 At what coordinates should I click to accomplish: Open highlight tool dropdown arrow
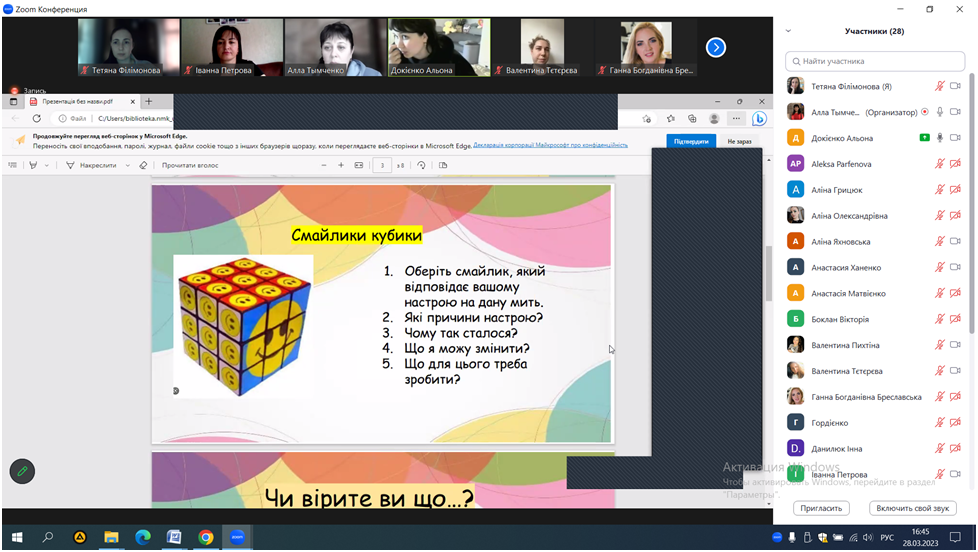(x=47, y=165)
